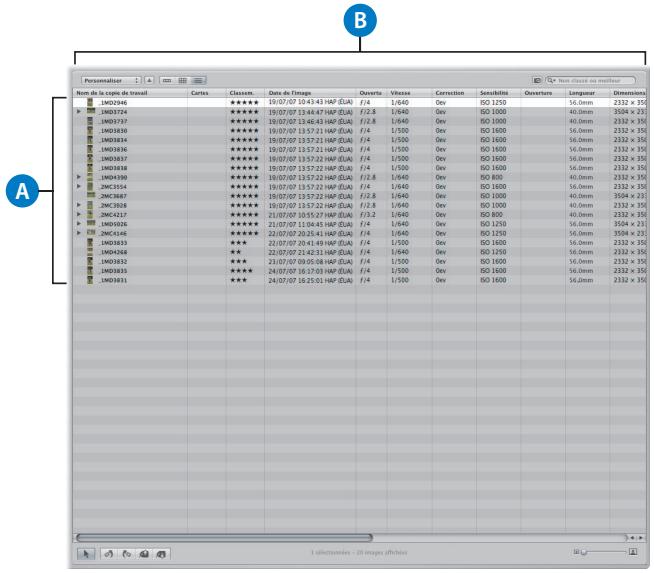Select the Stamp tool

coord(161,554)
